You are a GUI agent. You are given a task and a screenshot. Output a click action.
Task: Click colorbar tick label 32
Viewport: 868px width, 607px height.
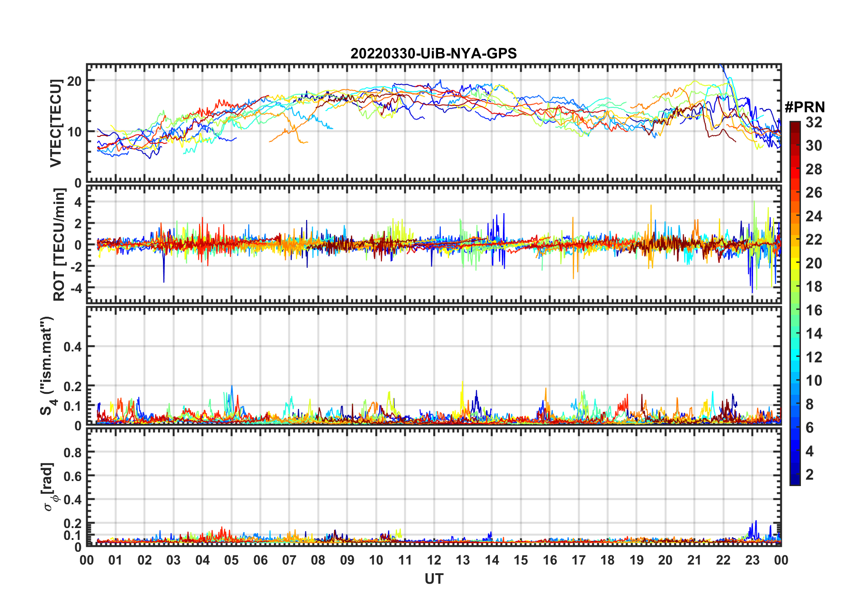coord(814,122)
